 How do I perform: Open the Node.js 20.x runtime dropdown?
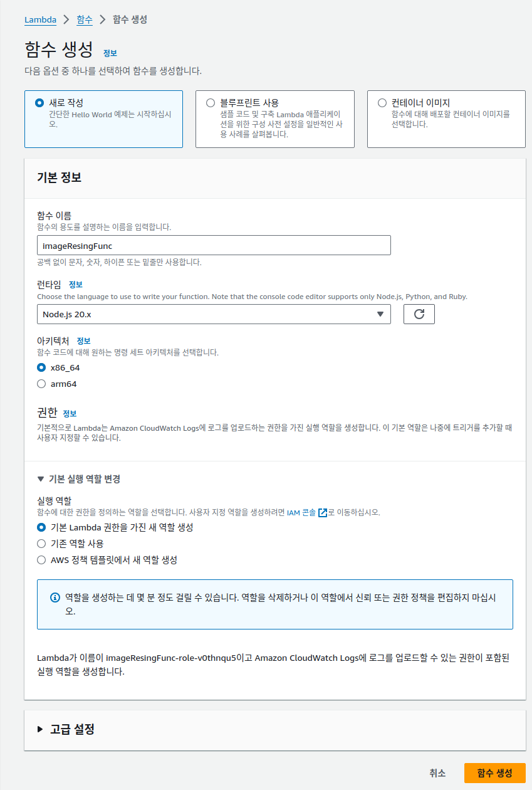(x=213, y=313)
